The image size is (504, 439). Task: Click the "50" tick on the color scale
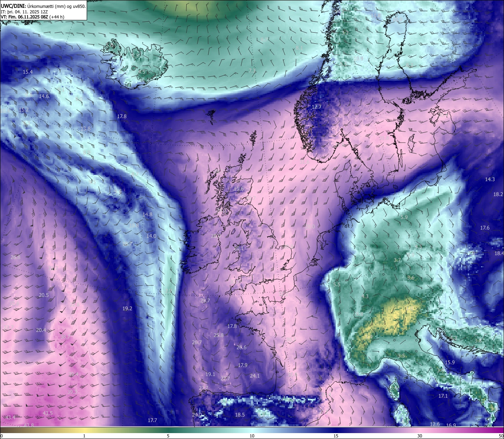501,436
